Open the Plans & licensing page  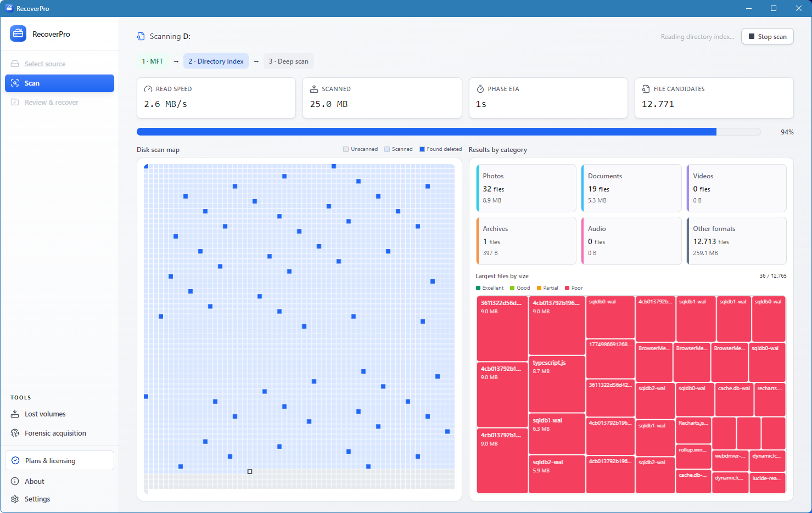click(59, 460)
